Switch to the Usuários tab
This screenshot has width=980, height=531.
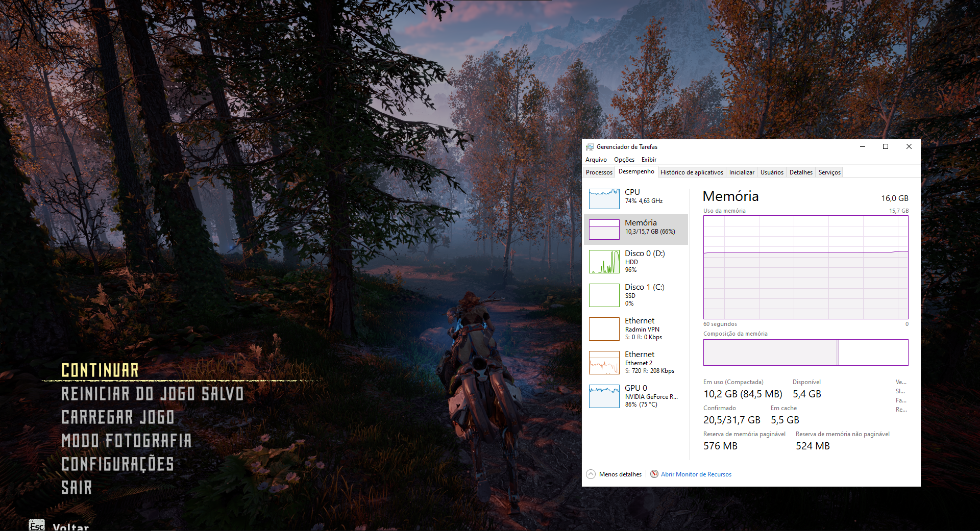click(x=772, y=172)
